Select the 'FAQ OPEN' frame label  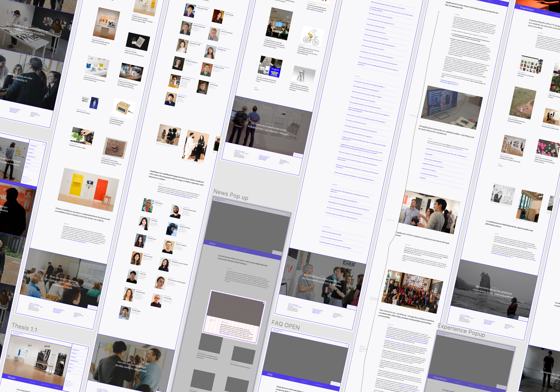(286, 325)
